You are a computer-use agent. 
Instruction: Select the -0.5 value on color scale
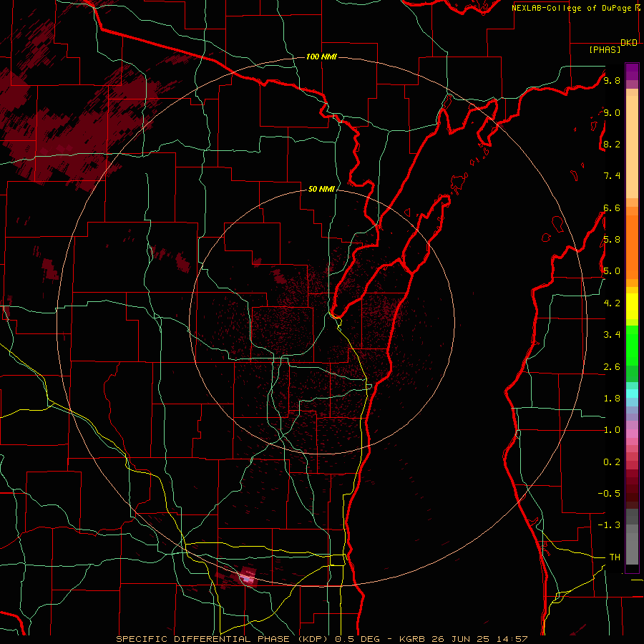pos(609,494)
